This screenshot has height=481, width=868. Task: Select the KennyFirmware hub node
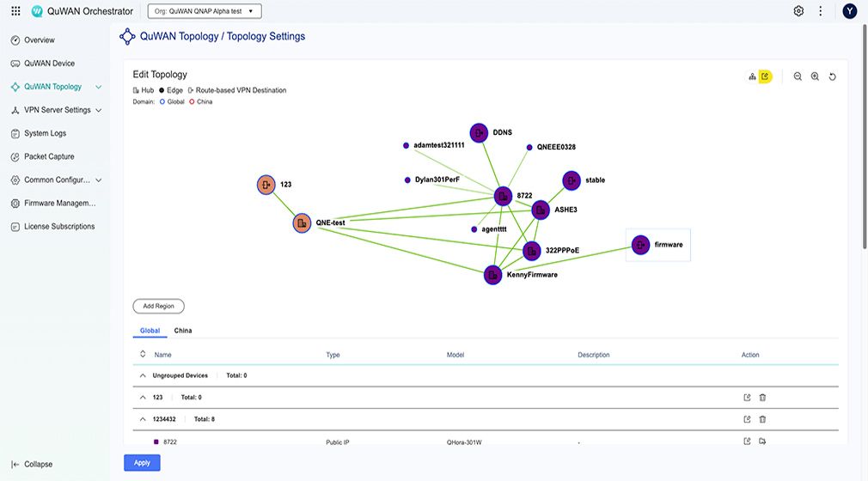point(492,275)
